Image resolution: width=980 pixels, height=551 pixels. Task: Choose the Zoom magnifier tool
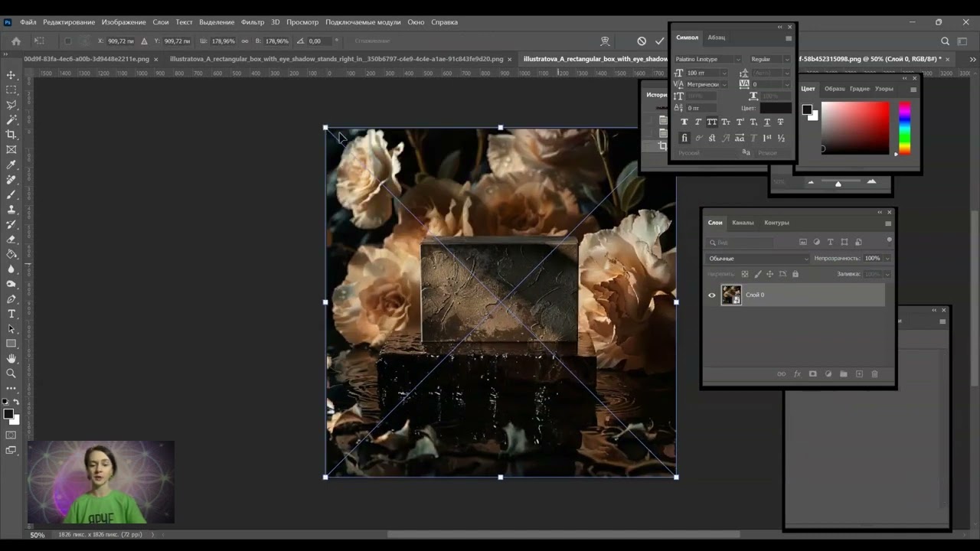point(11,373)
